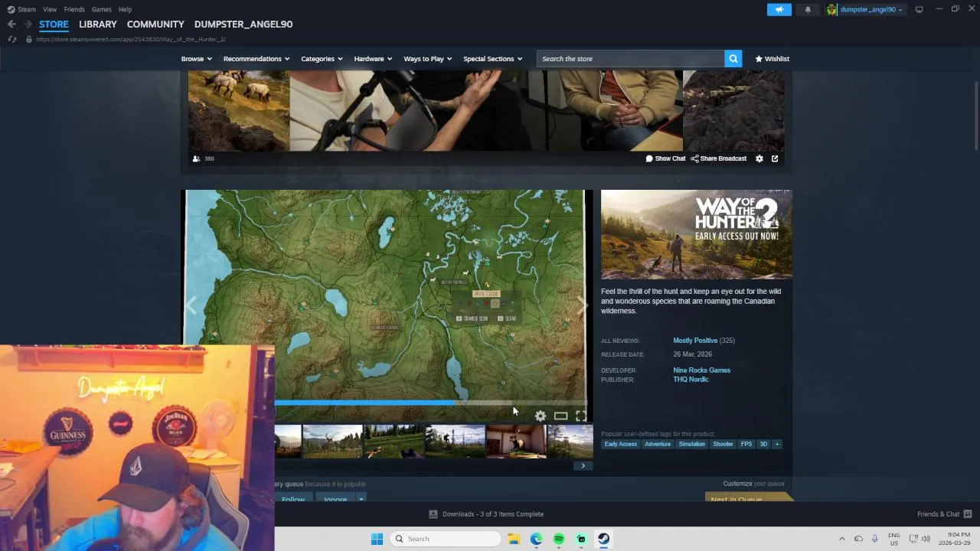This screenshot has width=980, height=551.
Task: Click the Windows taskbar Search box
Action: coord(445,539)
